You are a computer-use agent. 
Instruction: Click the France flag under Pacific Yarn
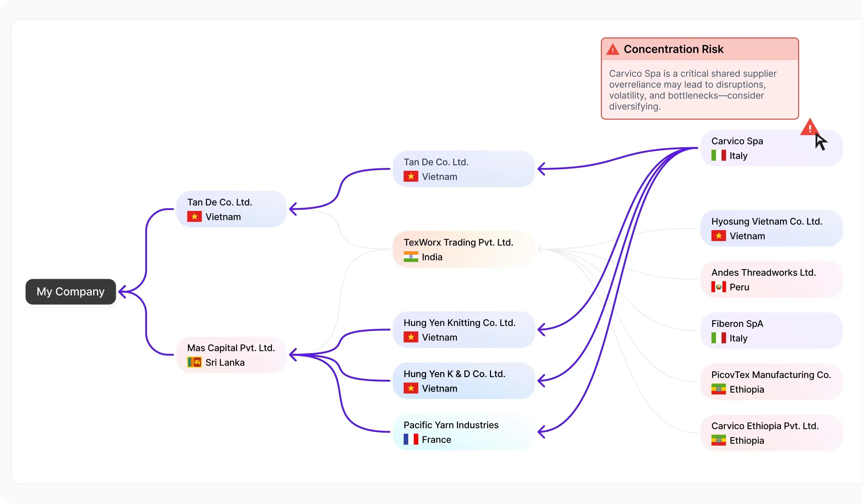click(411, 439)
